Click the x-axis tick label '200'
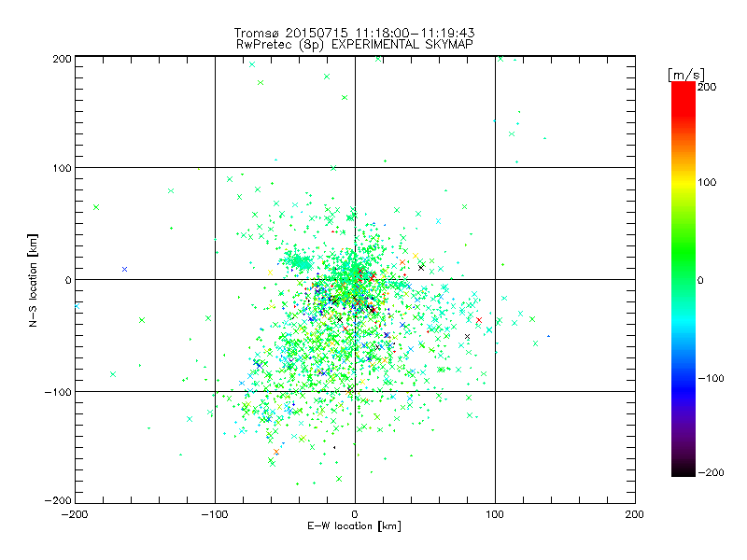747x560 pixels. tap(635, 515)
